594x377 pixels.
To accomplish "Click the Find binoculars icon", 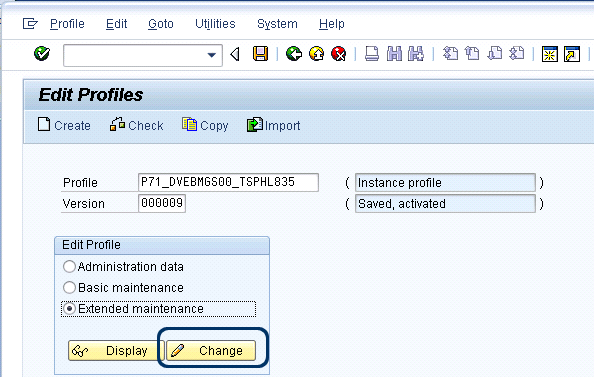I will coord(394,54).
